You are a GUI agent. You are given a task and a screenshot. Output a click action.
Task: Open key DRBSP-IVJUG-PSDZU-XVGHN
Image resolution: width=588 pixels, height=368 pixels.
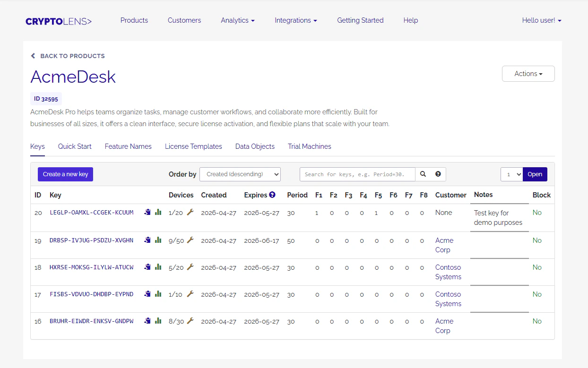(x=92, y=240)
